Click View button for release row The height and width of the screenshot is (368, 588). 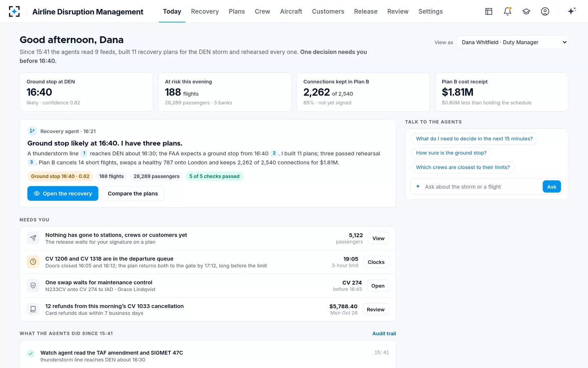pyautogui.click(x=379, y=238)
